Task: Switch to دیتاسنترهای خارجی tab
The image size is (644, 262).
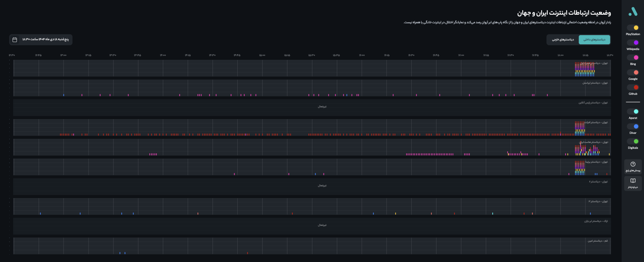Action: tap(563, 40)
